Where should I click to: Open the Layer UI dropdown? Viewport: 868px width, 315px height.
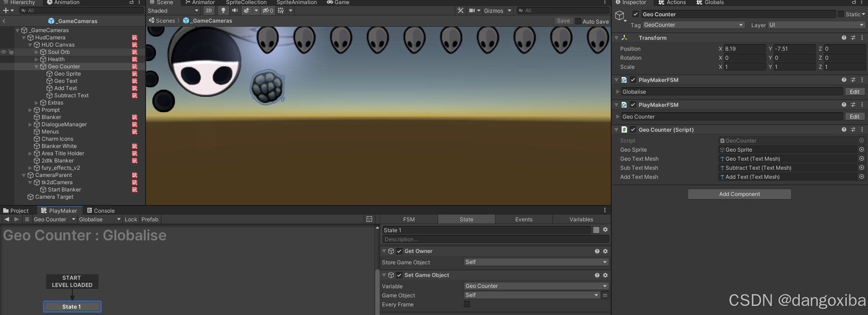pyautogui.click(x=816, y=25)
